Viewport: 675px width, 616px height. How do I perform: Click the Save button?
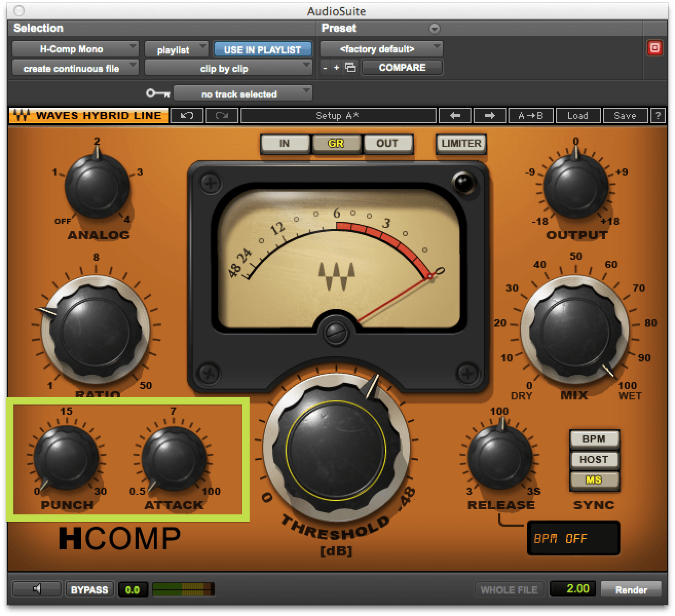pos(625,115)
